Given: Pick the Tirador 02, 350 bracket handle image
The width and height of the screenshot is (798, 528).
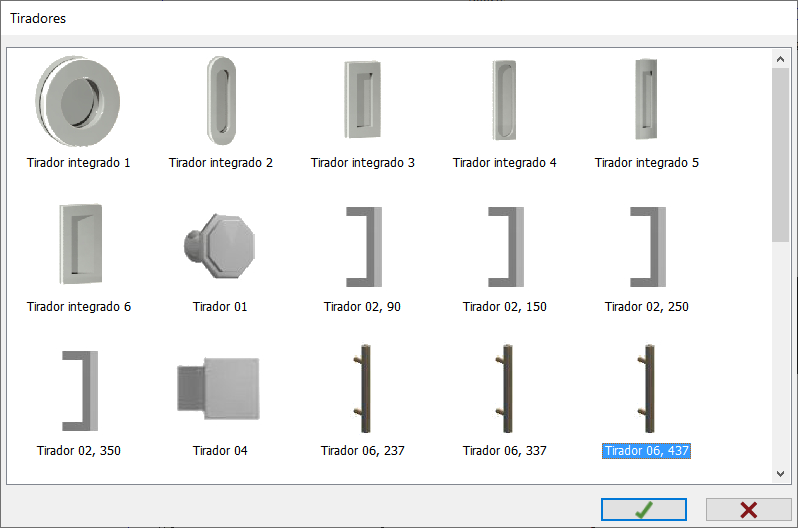Looking at the screenshot, I should pos(80,391).
